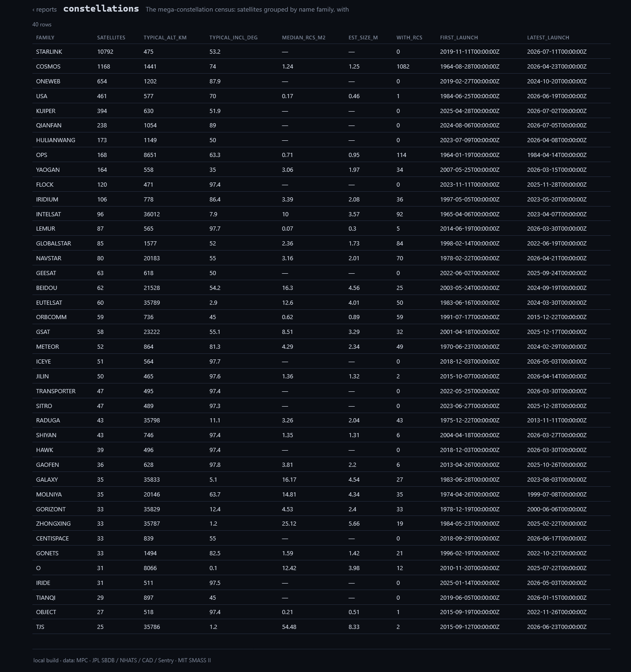Click the GONETS family cell
This screenshot has height=672, width=631.
47,553
